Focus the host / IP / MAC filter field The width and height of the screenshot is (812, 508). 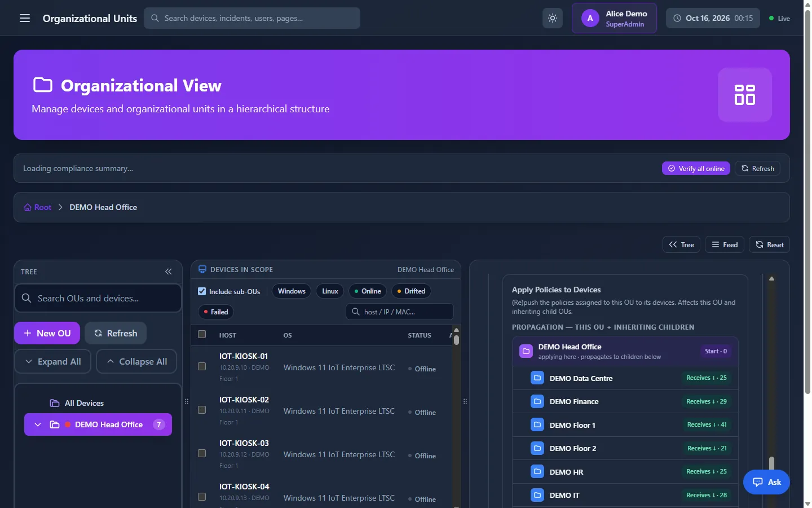400,312
